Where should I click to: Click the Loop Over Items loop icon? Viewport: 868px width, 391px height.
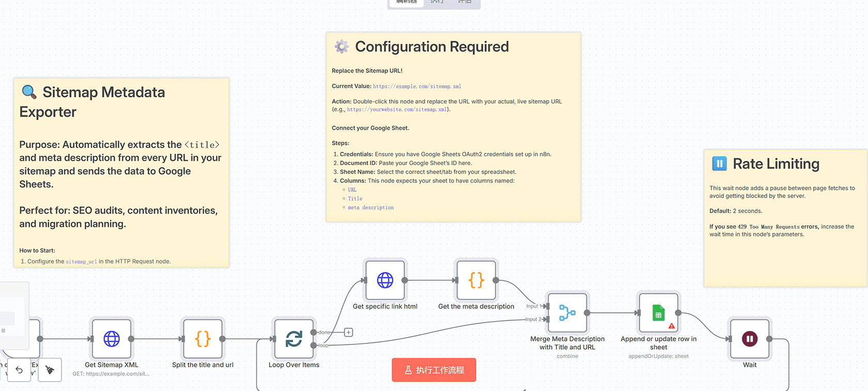coord(293,340)
